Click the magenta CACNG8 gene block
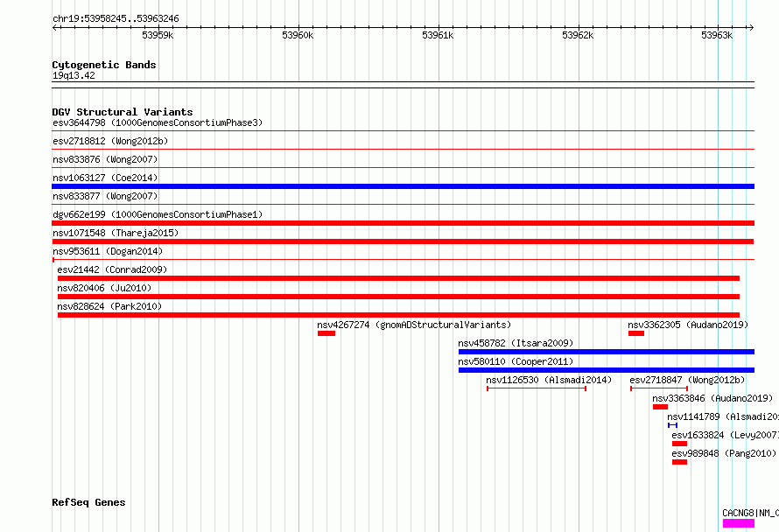Screen dimensions: 779x532 [739, 523]
